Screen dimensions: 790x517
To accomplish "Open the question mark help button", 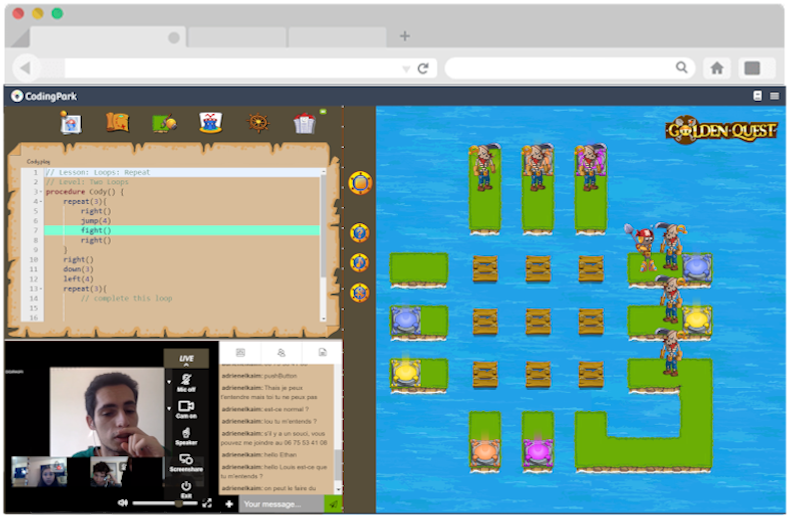I will tap(359, 233).
